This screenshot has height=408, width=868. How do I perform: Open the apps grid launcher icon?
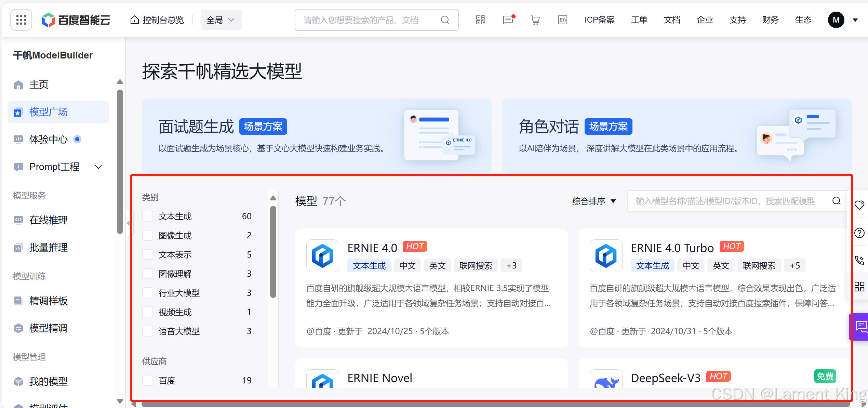(21, 20)
